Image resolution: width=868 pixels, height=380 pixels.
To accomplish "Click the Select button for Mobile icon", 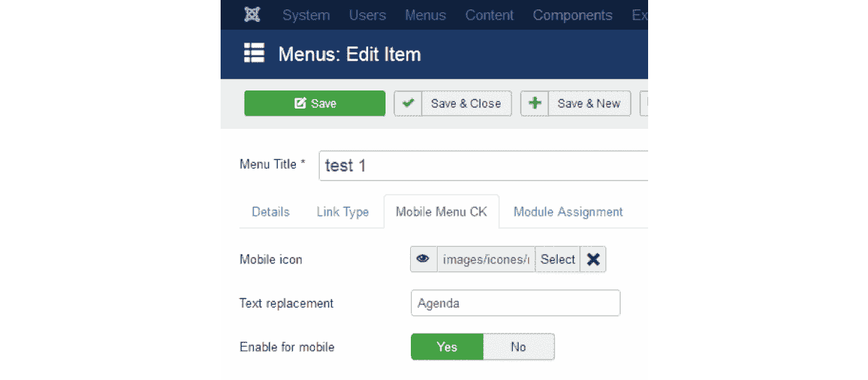I will tap(558, 259).
